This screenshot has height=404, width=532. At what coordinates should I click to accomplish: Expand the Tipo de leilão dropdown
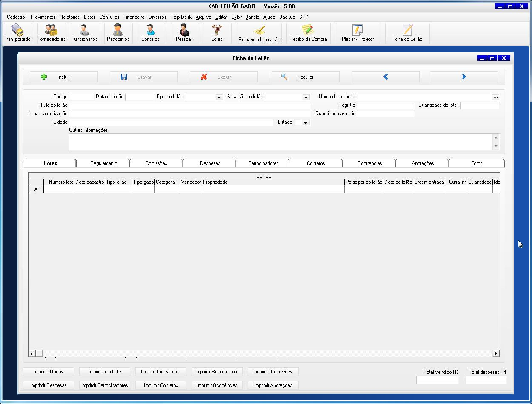[219, 97]
